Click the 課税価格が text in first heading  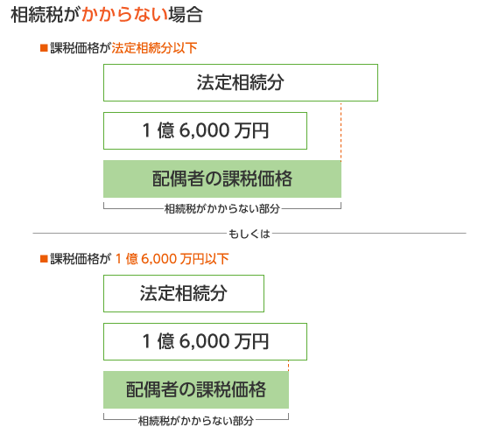point(81,48)
